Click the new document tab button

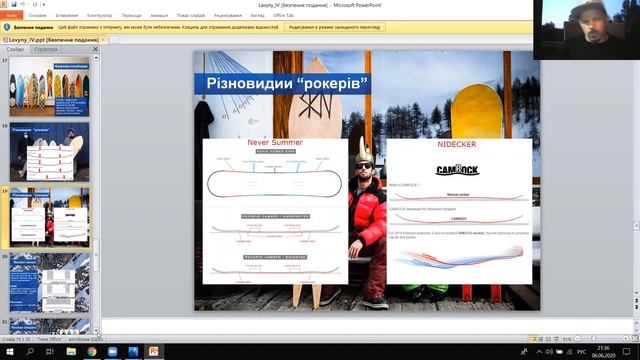pos(113,40)
